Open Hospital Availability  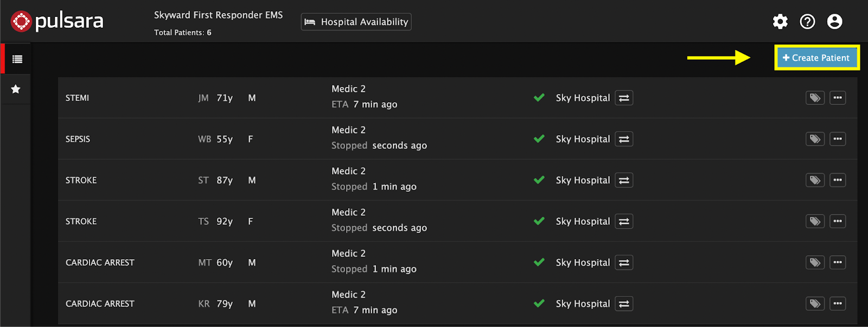pos(356,22)
